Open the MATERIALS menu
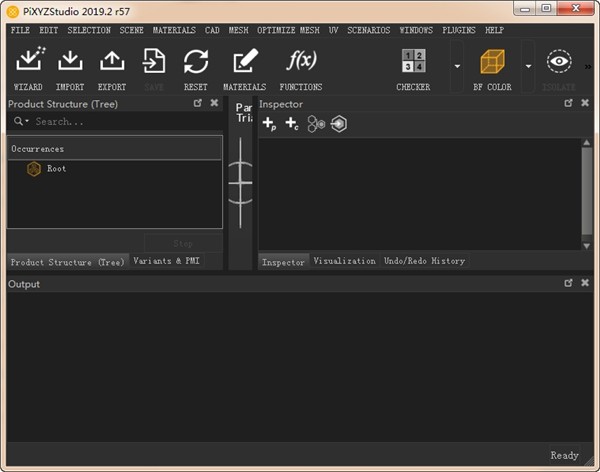Screen dimensions: 600x472 pos(174,30)
